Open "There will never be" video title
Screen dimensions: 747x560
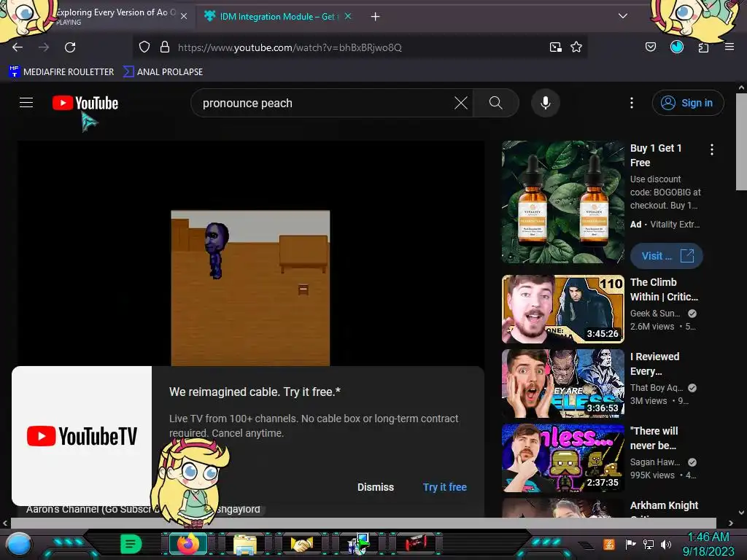pyautogui.click(x=654, y=438)
